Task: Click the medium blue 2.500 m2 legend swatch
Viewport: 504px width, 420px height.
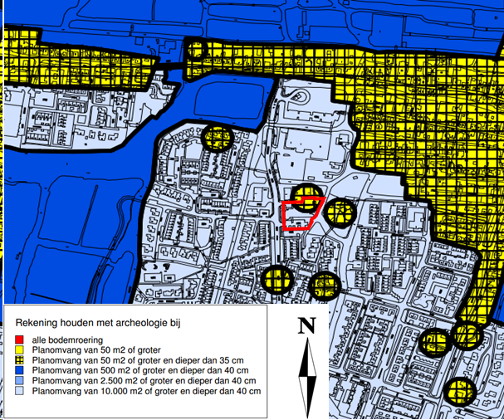Action: [19, 380]
